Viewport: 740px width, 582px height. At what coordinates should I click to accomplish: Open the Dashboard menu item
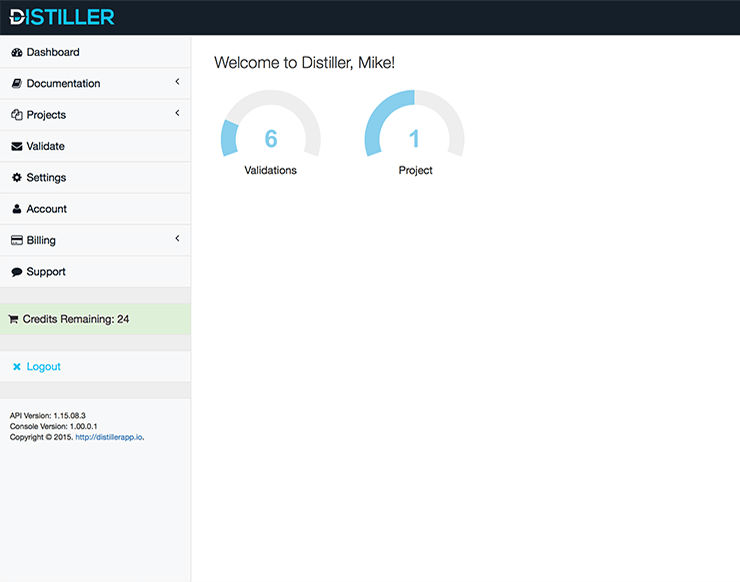pos(95,52)
